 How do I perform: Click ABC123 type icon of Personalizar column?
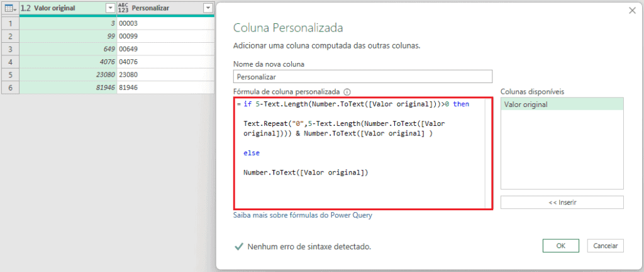[123, 8]
